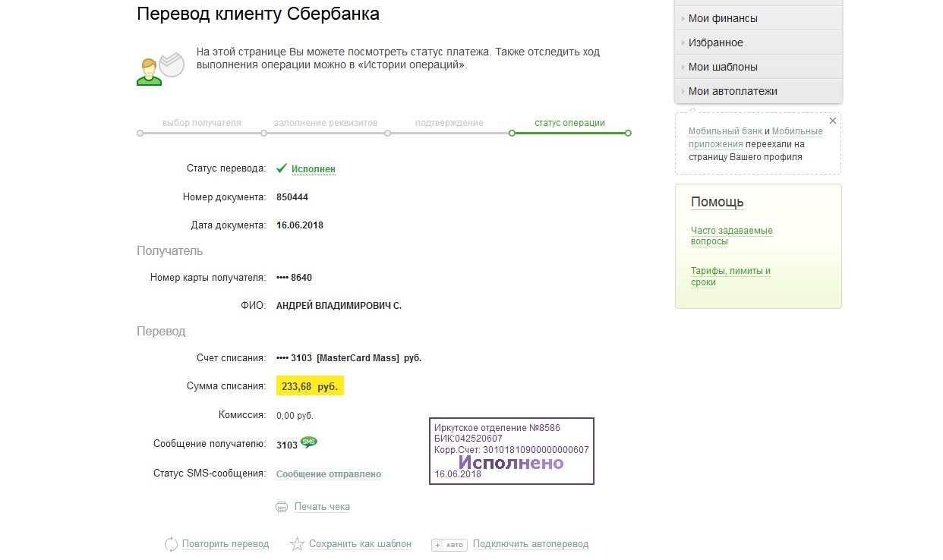Click the circular arrows repeat transfer icon
Image resolution: width=943 pixels, height=560 pixels.
[x=171, y=544]
